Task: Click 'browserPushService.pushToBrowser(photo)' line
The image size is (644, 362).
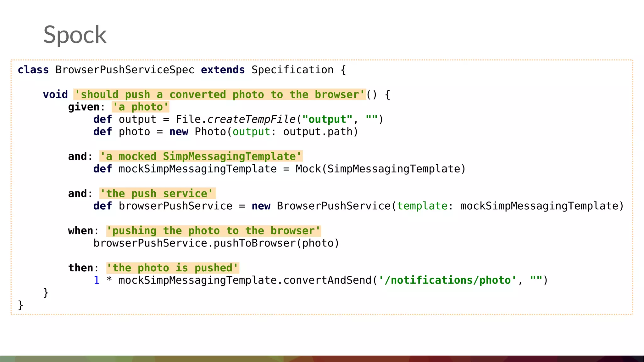Action: tap(216, 243)
